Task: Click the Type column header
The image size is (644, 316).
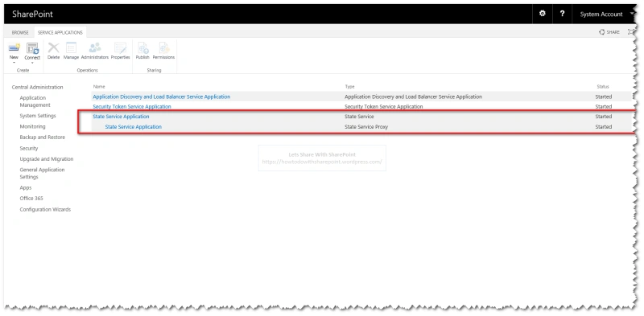Action: pos(349,87)
